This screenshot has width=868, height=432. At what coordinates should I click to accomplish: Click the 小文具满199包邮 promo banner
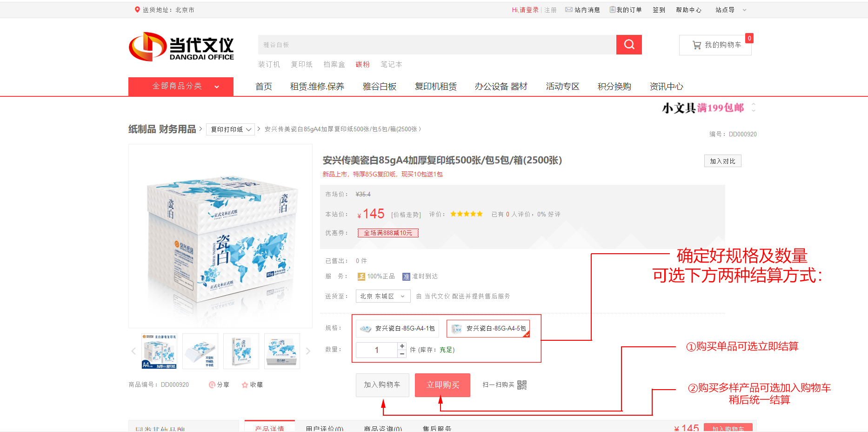click(703, 108)
